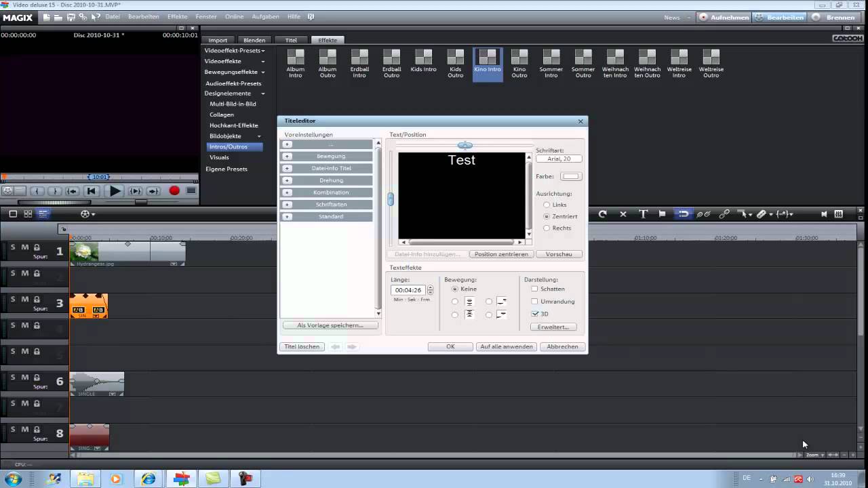Viewport: 868px width, 488px height.
Task: Switch to timeline mode icon
Action: (43, 213)
